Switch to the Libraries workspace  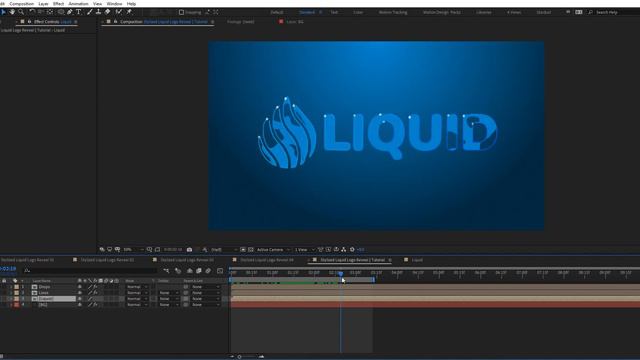[x=484, y=12]
